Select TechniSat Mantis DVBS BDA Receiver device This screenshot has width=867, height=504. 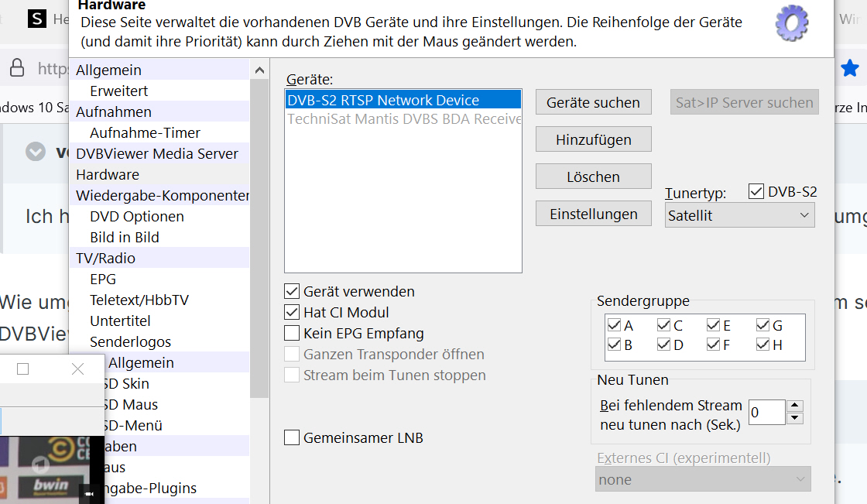coord(403,119)
